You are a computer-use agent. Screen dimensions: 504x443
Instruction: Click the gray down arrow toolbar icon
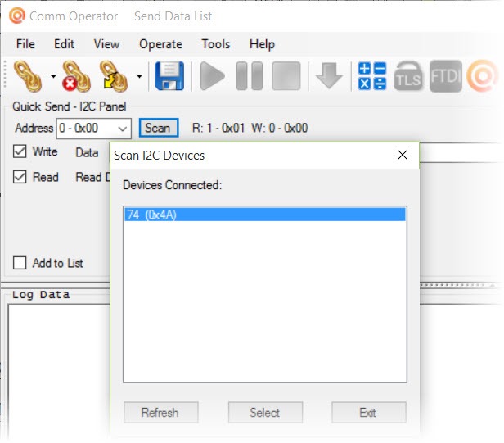(329, 76)
